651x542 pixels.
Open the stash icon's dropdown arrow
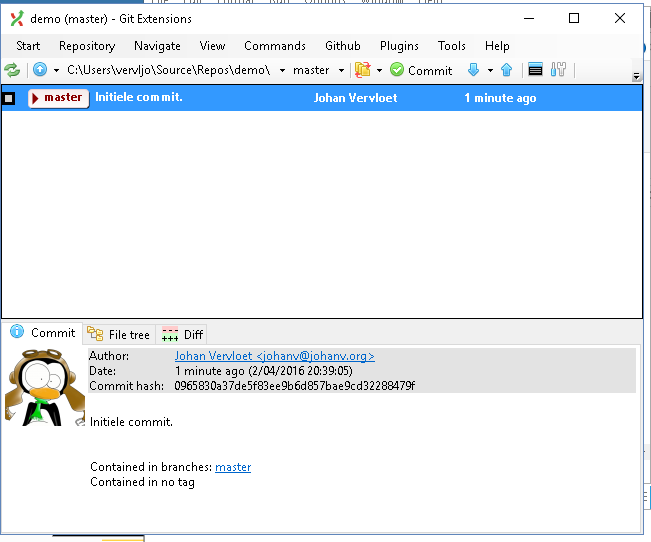(x=379, y=70)
